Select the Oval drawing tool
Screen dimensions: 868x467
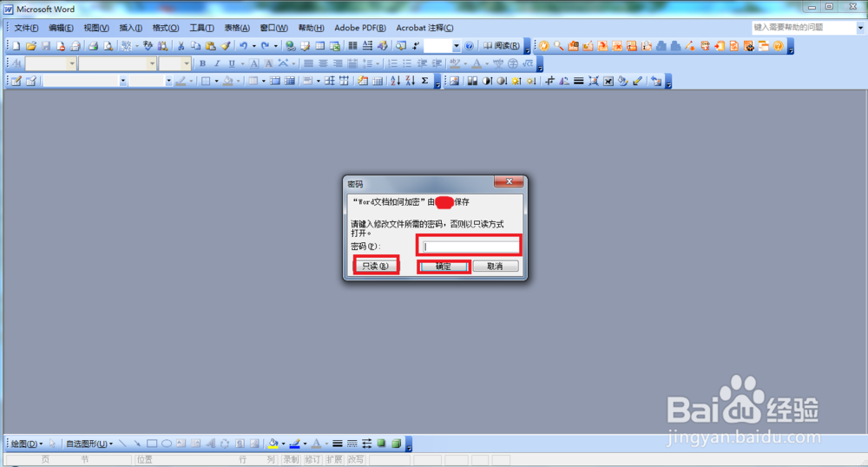pyautogui.click(x=166, y=444)
